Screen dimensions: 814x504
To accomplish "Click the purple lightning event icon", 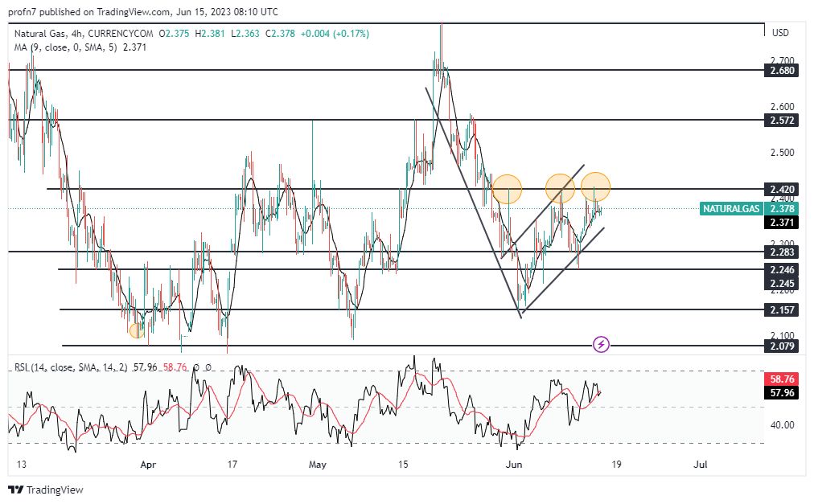I will point(601,344).
